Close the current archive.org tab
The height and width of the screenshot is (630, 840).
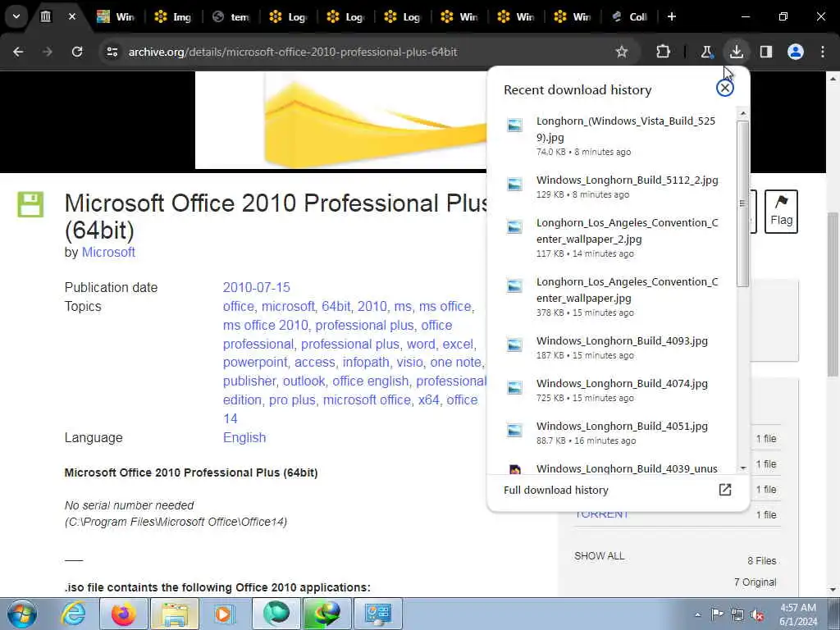pyautogui.click(x=72, y=16)
